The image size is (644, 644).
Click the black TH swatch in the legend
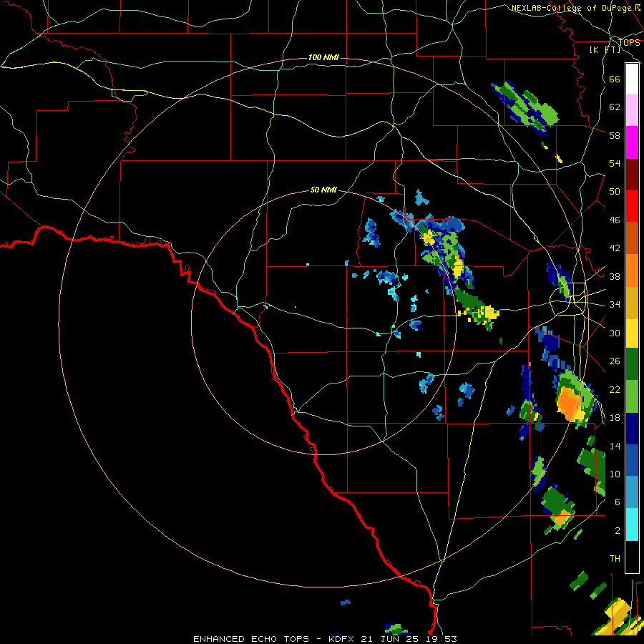632,557
